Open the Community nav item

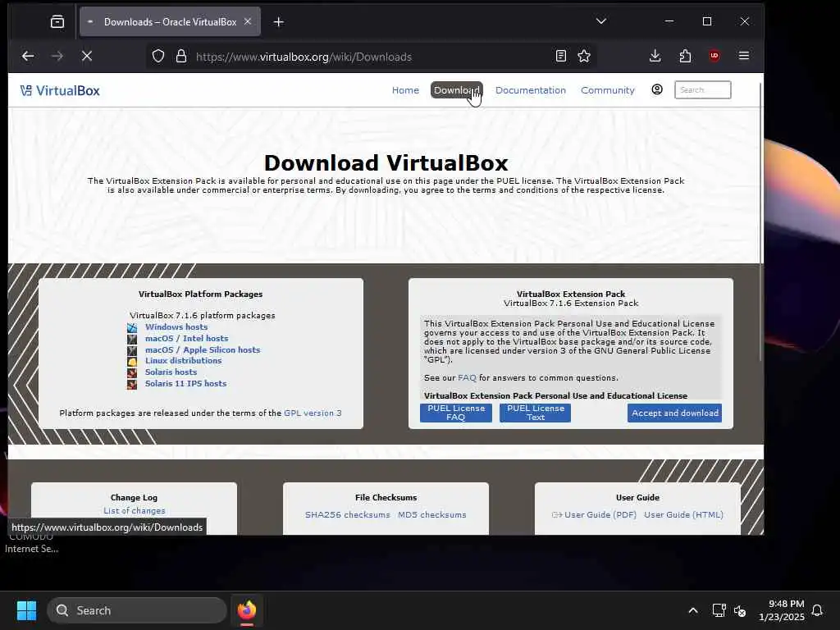pos(608,90)
